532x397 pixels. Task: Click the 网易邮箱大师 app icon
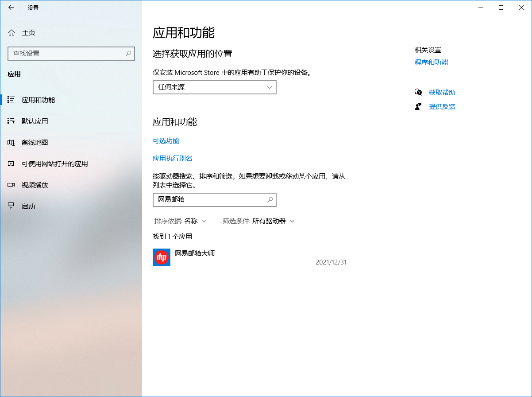point(161,257)
